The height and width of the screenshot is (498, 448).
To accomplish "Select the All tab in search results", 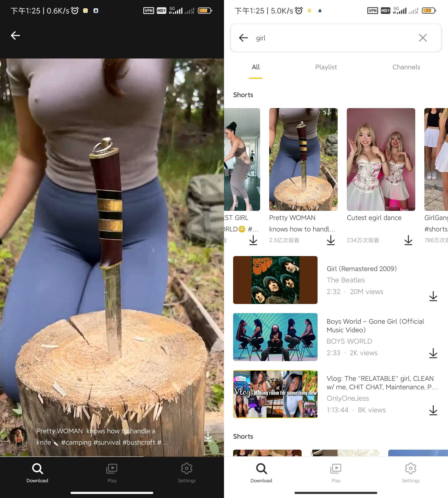I will click(x=255, y=67).
